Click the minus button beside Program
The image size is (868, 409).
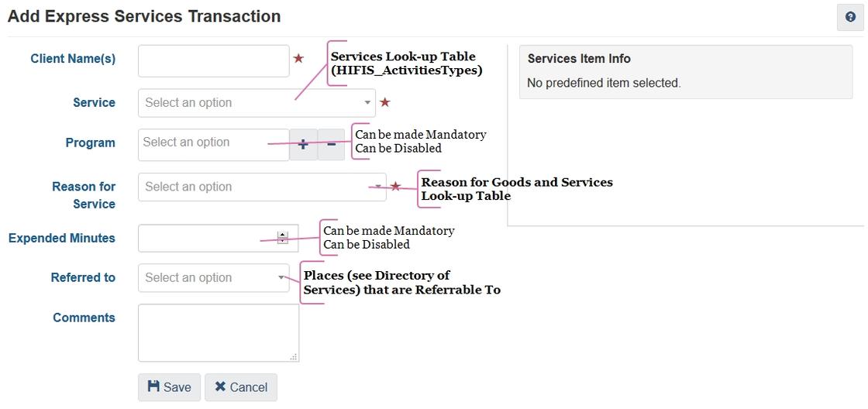(x=331, y=144)
